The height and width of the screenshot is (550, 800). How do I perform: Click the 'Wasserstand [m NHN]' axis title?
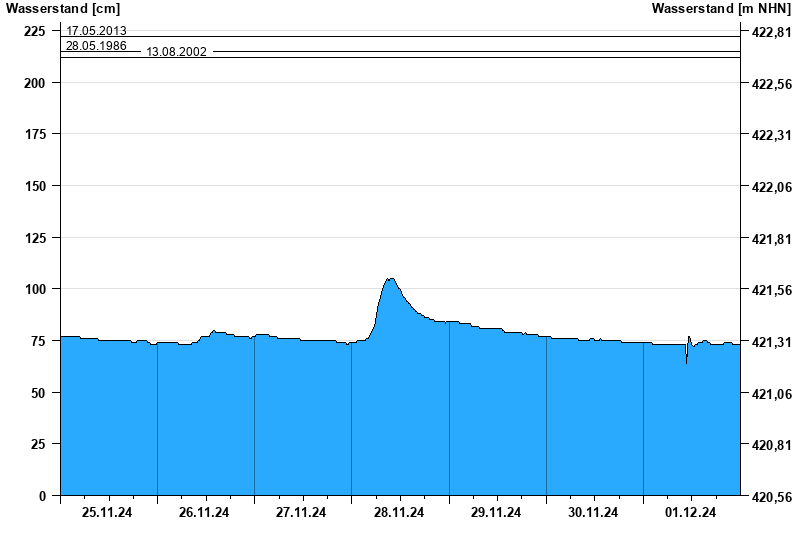point(721,9)
